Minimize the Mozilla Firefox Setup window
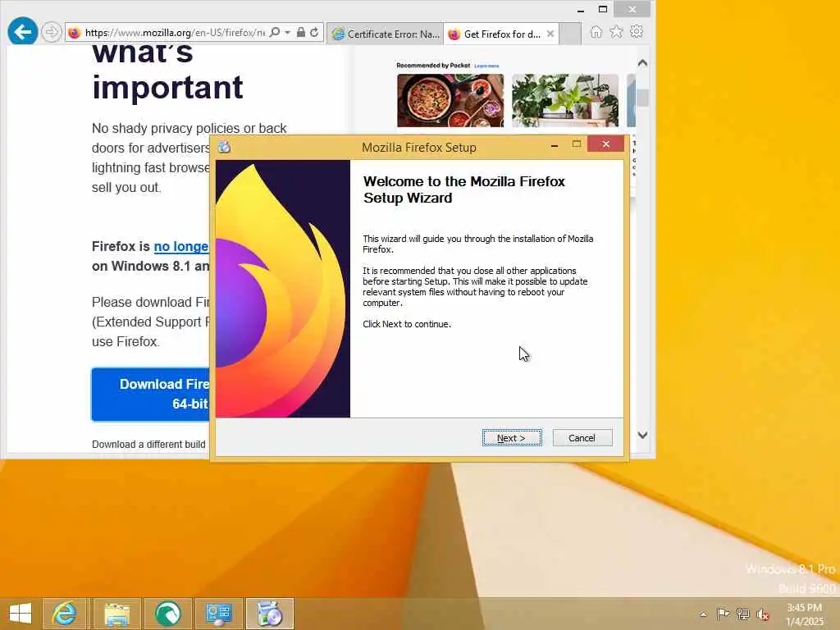 coord(555,144)
